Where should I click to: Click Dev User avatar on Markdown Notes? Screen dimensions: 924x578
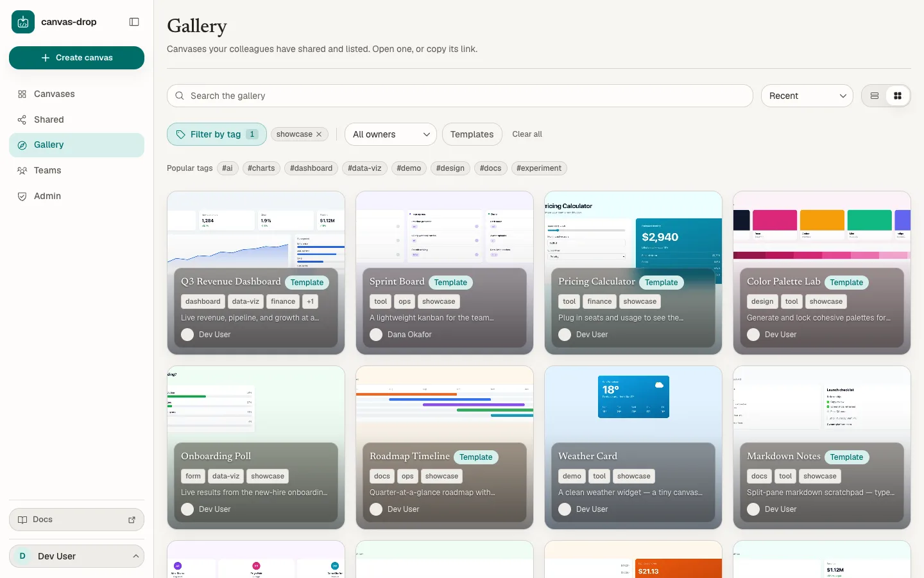753,509
